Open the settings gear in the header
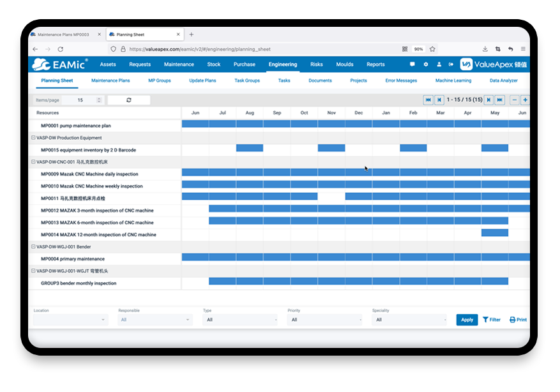 pos(426,64)
